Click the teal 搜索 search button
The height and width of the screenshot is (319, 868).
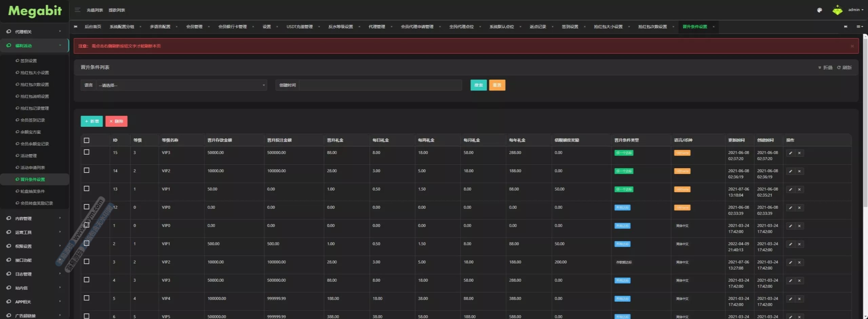click(478, 85)
